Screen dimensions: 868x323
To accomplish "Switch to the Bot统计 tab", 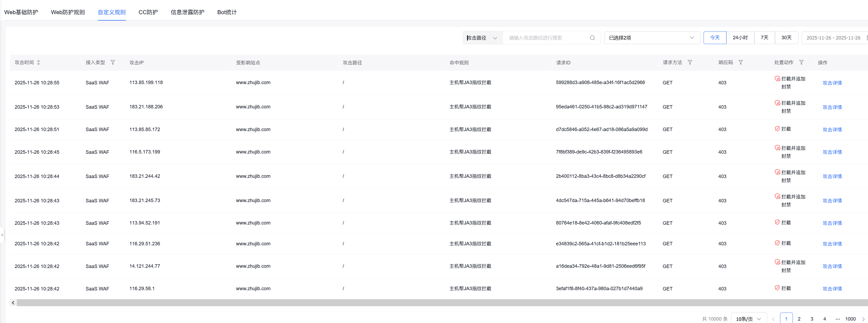I will 227,12.
